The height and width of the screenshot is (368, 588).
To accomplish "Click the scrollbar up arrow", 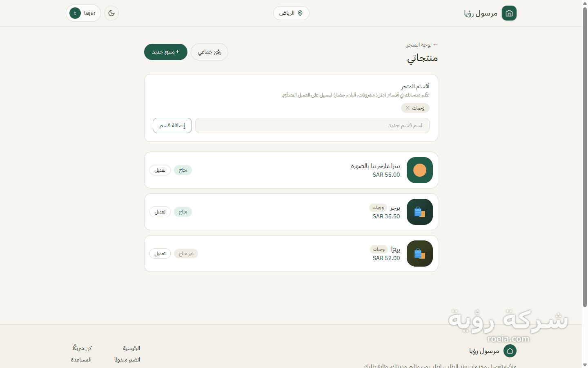I will point(585,3).
